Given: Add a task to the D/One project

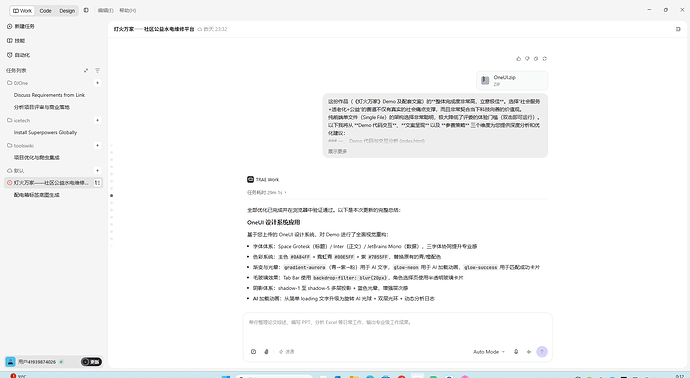Looking at the screenshot, I should [98, 83].
